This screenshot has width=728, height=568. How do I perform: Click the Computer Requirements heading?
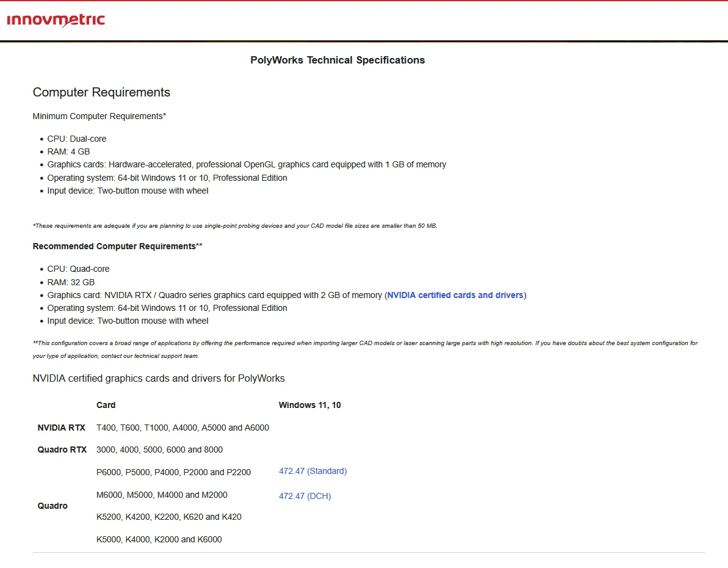[101, 92]
